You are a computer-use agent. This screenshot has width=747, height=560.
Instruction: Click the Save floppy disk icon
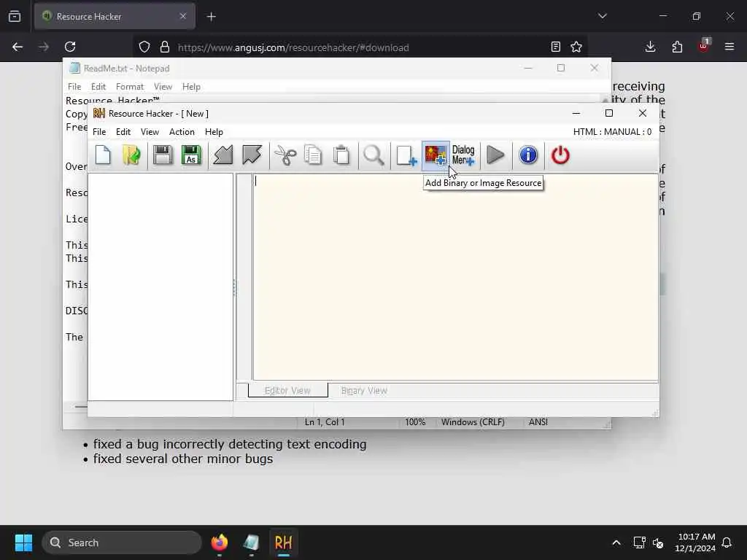(x=163, y=155)
